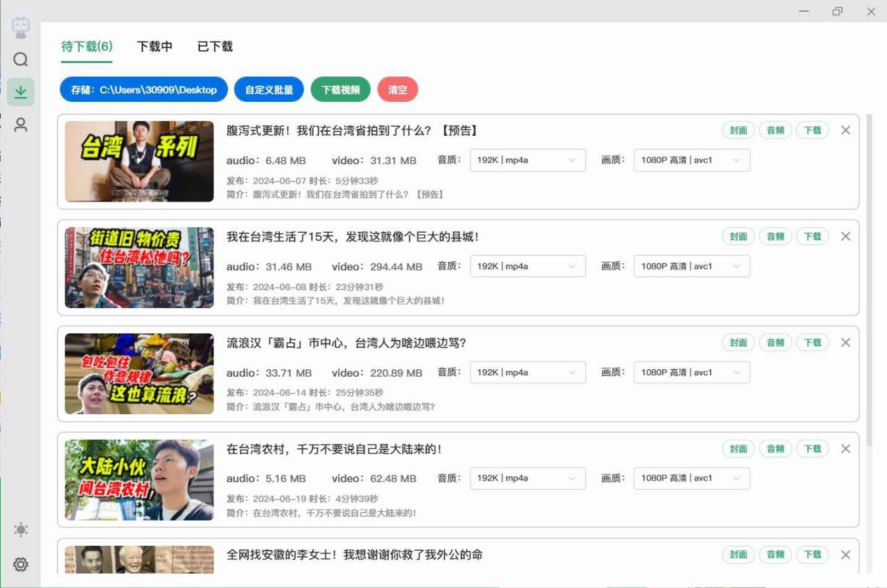
Task: Click 下载 for 我在台湾生活了15天 video
Action: pyautogui.click(x=812, y=236)
